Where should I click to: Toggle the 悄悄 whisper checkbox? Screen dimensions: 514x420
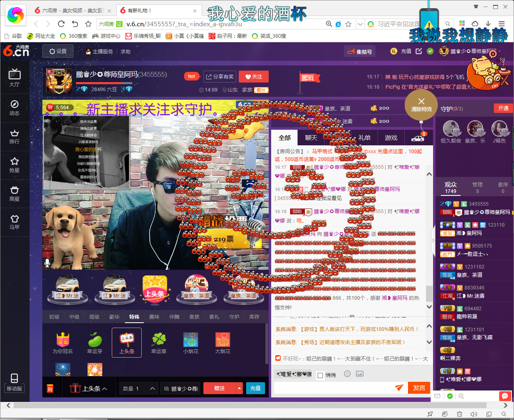coord(320,375)
